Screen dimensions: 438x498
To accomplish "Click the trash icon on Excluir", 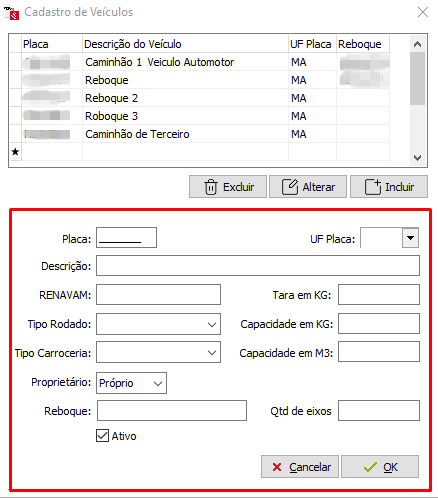I will pyautogui.click(x=211, y=187).
